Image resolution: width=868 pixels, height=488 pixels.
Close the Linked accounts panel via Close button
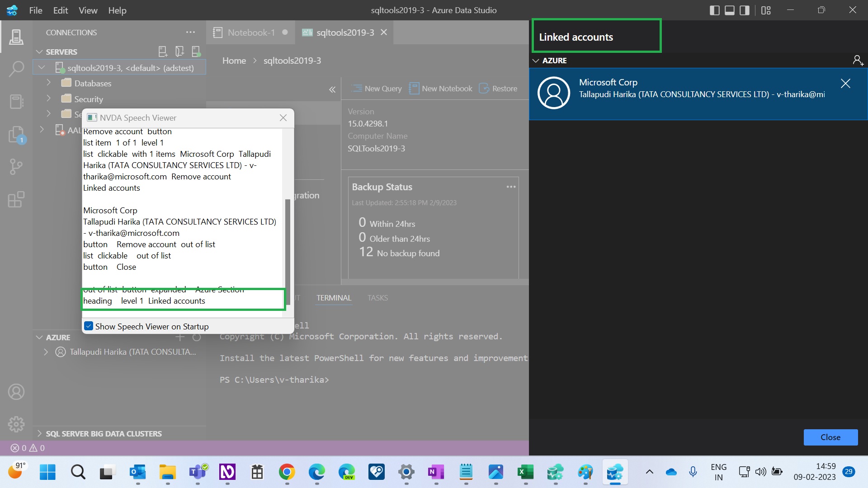830,437
